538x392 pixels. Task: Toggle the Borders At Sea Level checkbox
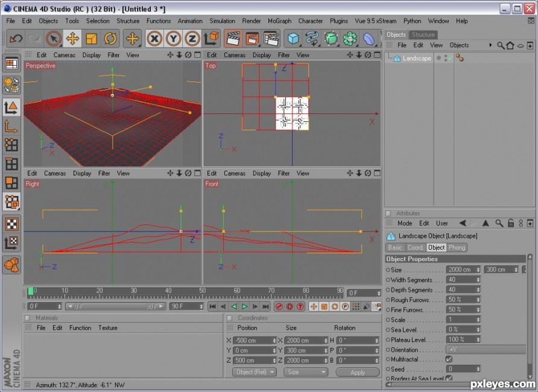[x=449, y=378]
